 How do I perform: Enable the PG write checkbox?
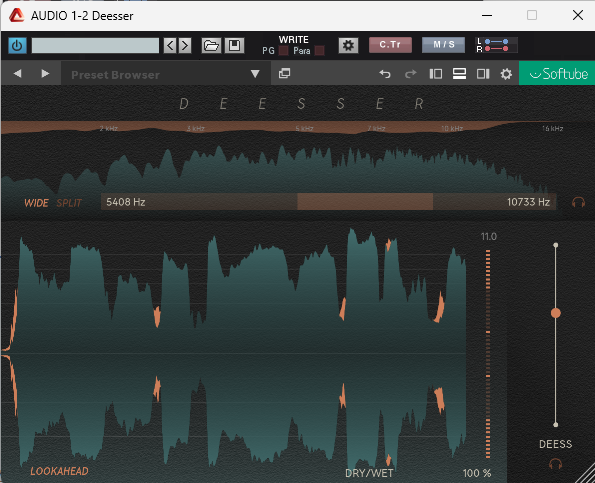coord(283,51)
